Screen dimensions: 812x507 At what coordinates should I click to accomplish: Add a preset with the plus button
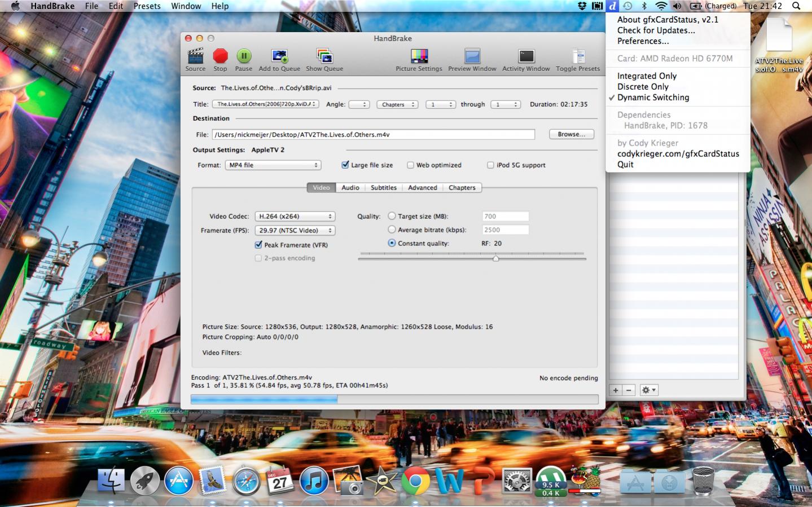click(616, 390)
